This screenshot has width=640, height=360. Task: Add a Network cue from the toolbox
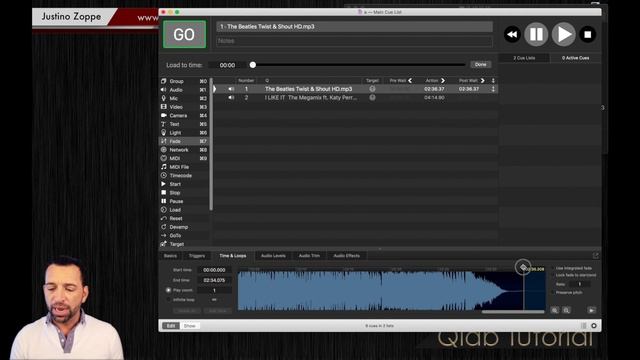coord(184,150)
